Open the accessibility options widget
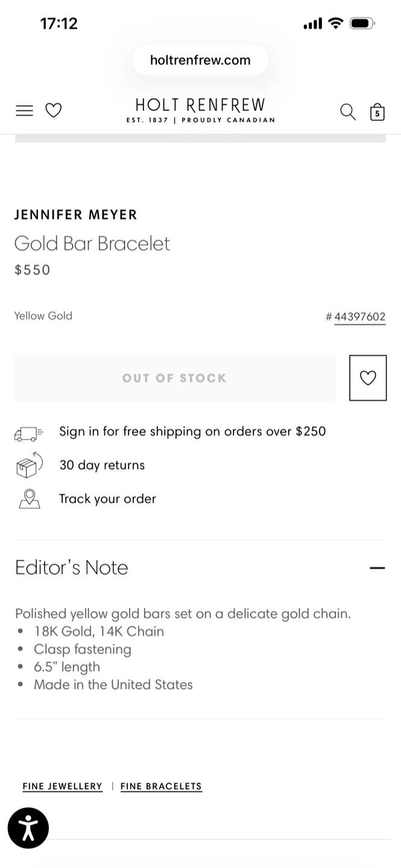Image resolution: width=401 pixels, height=868 pixels. pyautogui.click(x=28, y=828)
